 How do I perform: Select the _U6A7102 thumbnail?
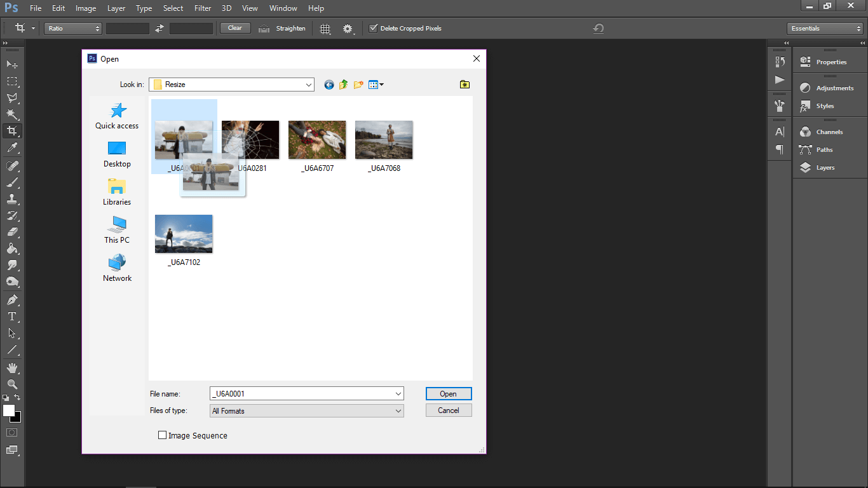pos(184,233)
